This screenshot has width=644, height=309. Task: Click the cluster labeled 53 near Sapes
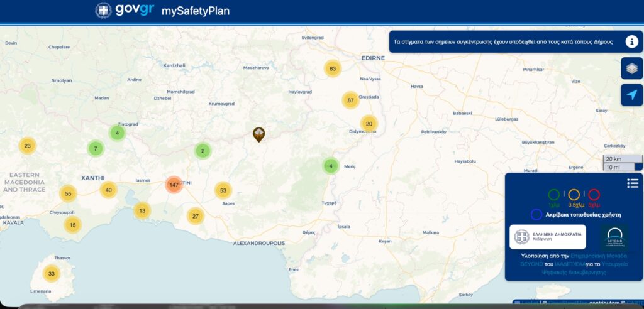click(223, 190)
